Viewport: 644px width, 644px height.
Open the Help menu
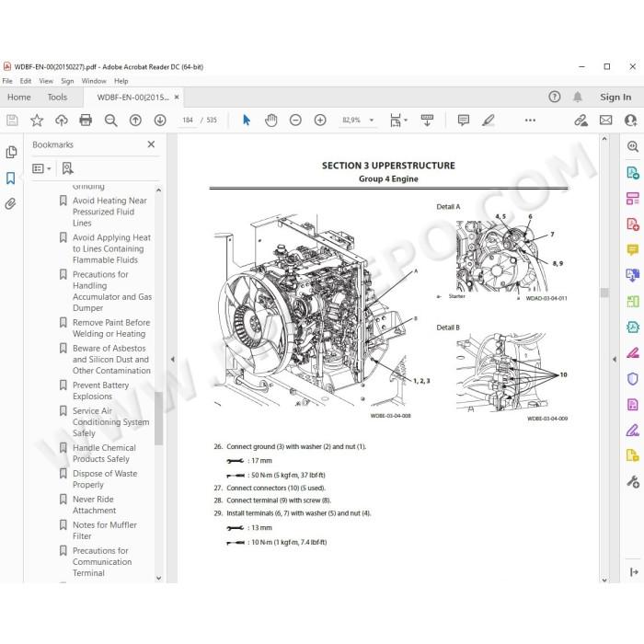click(121, 81)
